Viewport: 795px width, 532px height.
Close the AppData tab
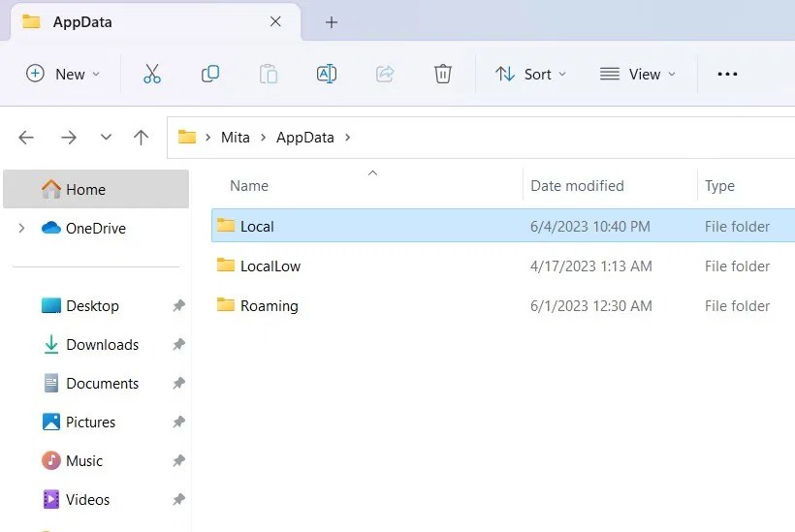tap(275, 21)
